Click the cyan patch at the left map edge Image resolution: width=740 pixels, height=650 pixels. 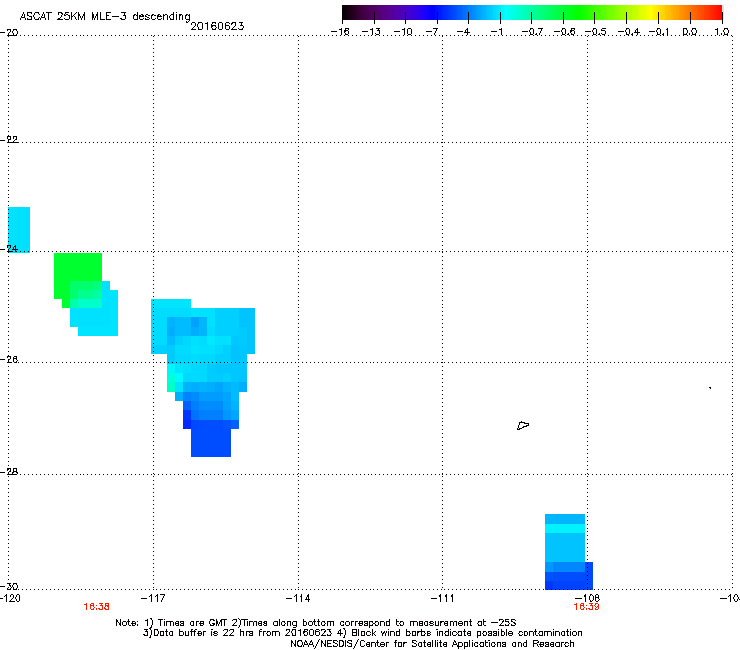pyautogui.click(x=19, y=230)
